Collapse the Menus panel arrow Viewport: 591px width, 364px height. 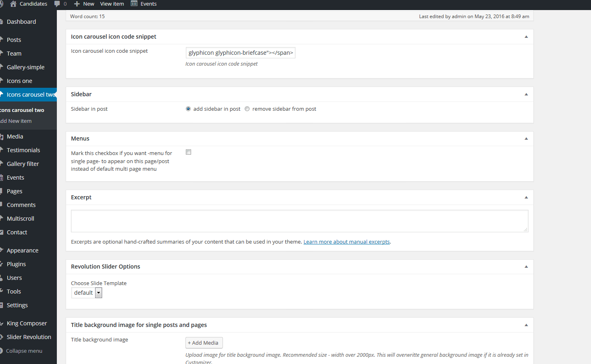pos(526,139)
